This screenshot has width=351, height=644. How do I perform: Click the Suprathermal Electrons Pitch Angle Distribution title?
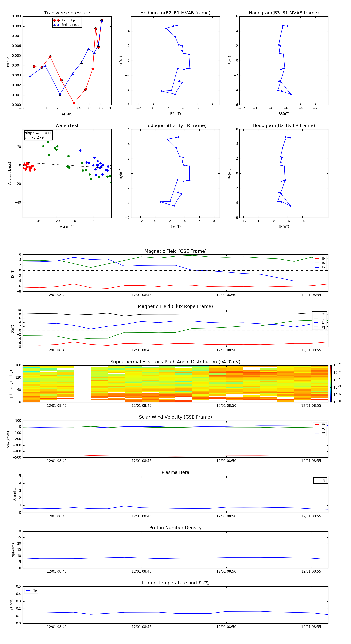(x=175, y=362)
